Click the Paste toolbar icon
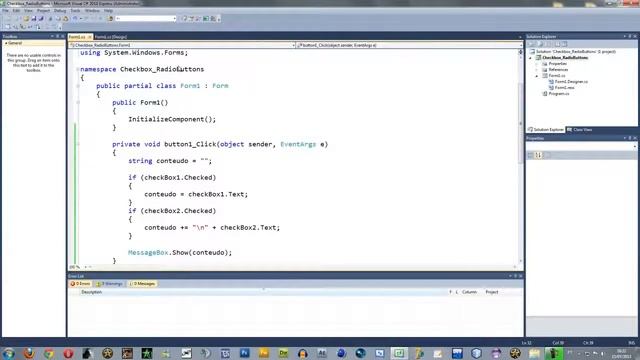The height and width of the screenshot is (360, 640). [x=65, y=19]
